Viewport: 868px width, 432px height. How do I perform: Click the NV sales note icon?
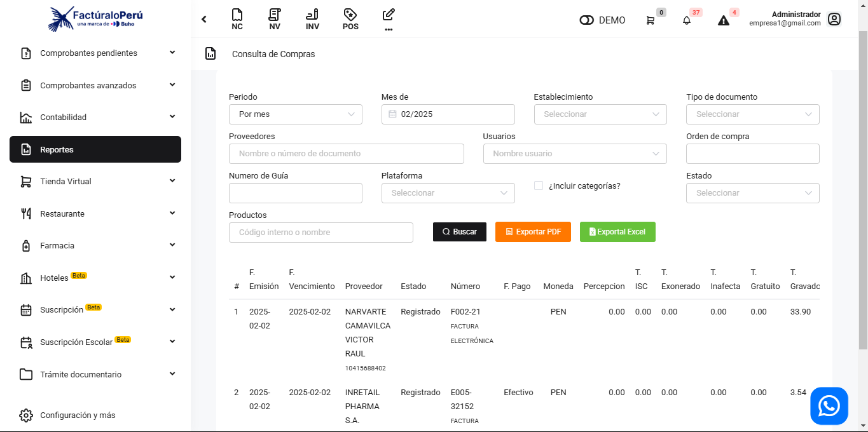[x=275, y=19]
